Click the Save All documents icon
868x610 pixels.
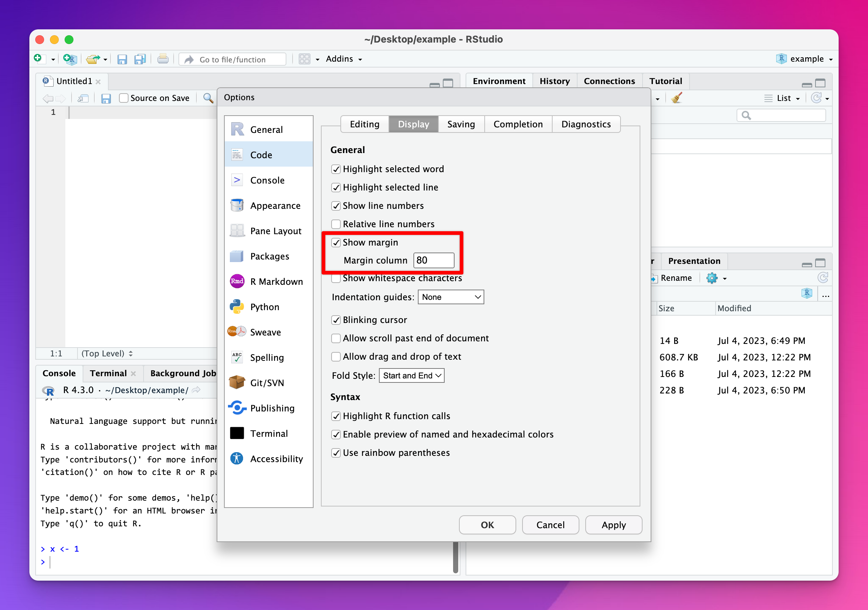coord(140,59)
